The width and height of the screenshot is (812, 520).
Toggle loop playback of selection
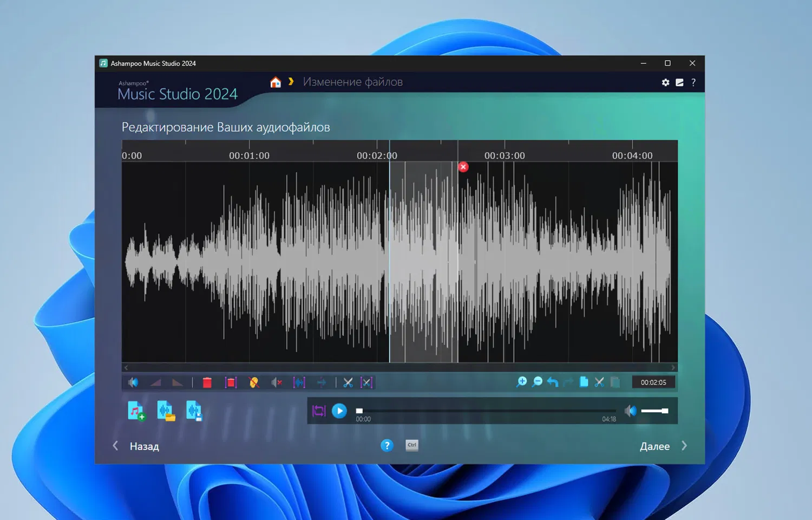coord(319,411)
